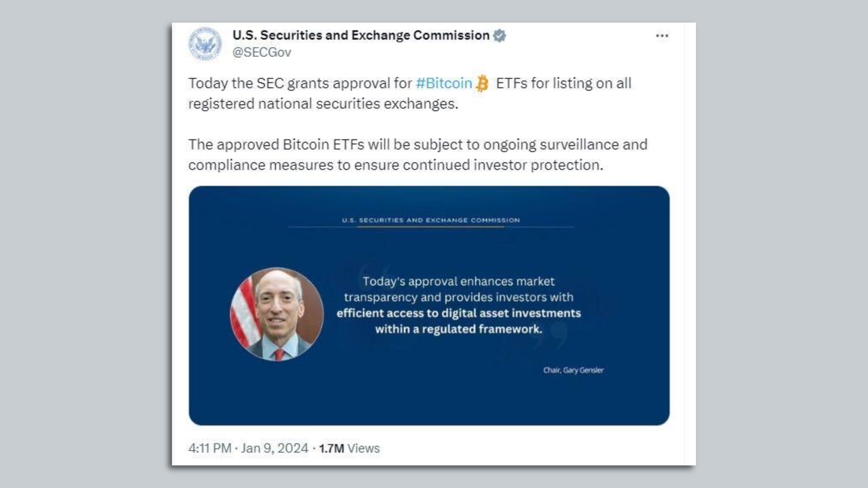Open the @SECGov handle

(x=262, y=52)
